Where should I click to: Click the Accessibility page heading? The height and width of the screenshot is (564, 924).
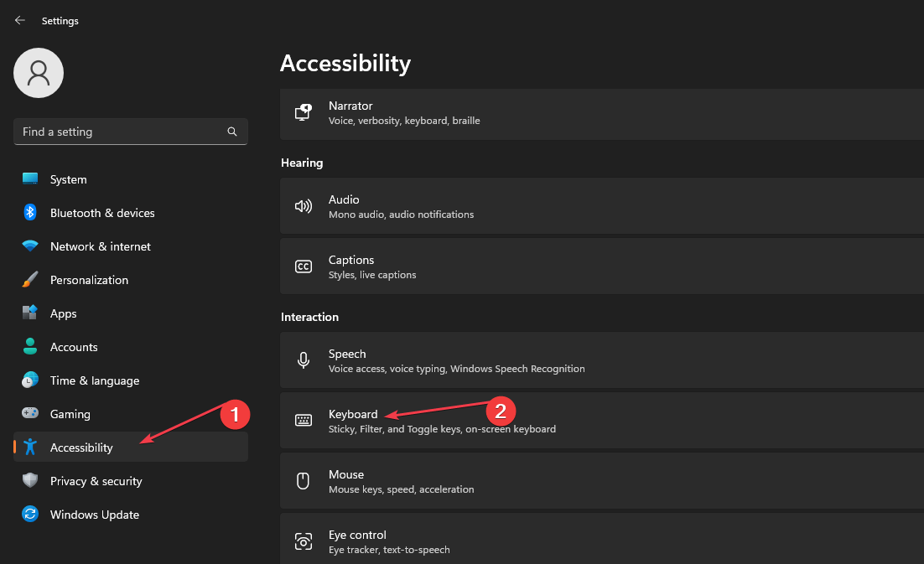tap(345, 64)
